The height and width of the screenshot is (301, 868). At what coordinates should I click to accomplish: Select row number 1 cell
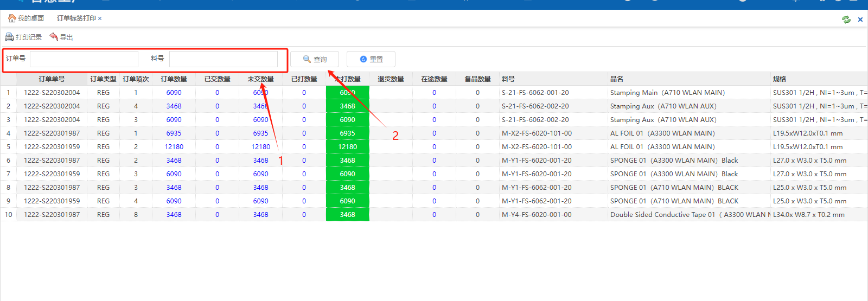8,93
